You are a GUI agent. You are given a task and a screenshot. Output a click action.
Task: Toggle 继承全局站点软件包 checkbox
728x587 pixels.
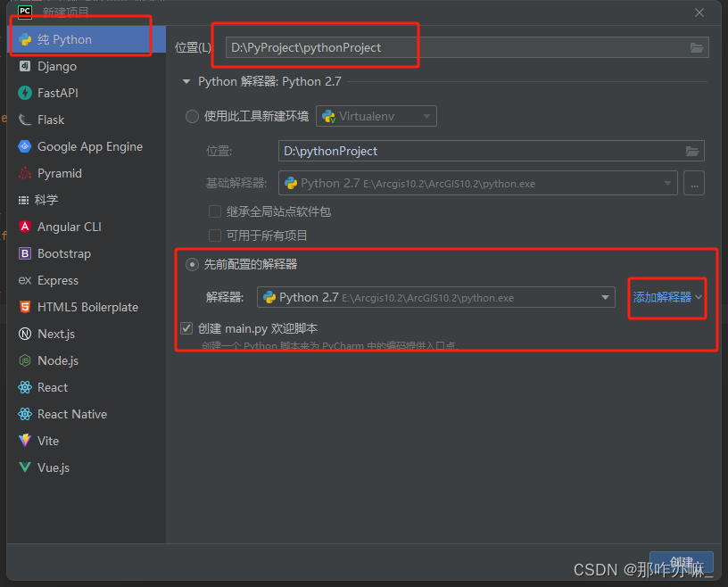click(215, 211)
